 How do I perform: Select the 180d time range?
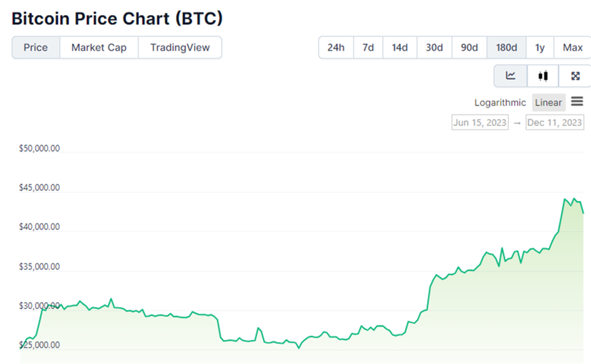pos(506,48)
